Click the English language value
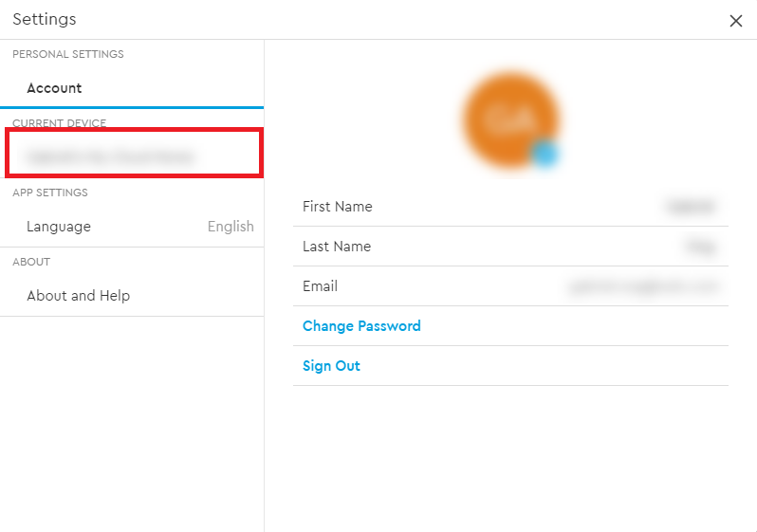The height and width of the screenshot is (532, 757). coord(231,227)
